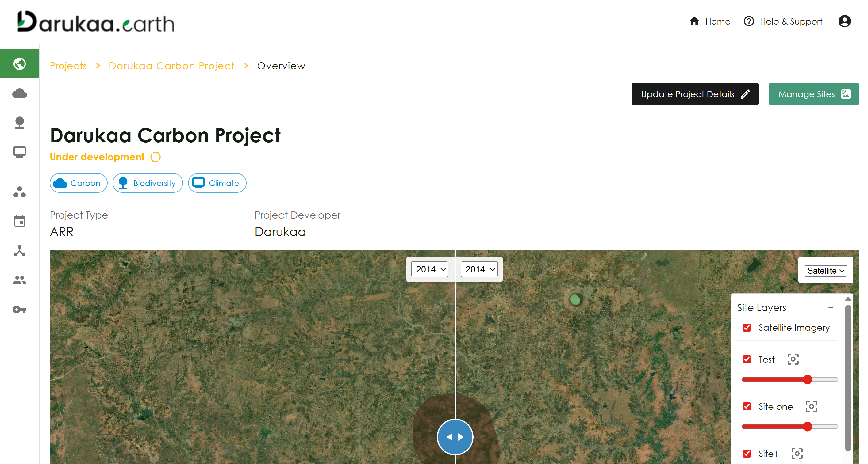Click the 'ARR' project type value
Image resolution: width=868 pixels, height=464 pixels.
(x=62, y=232)
